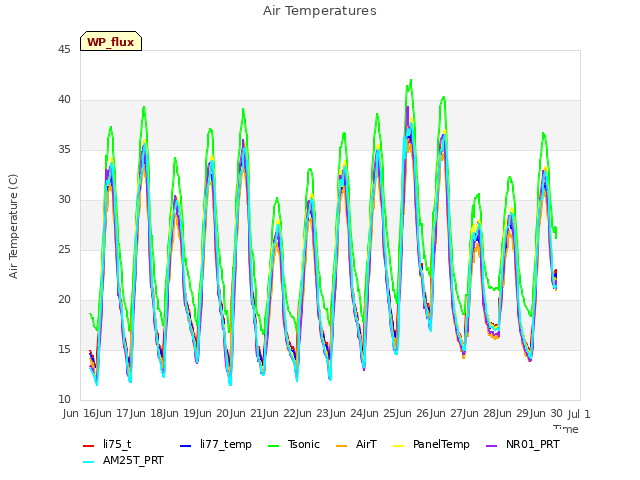This screenshot has height=480, width=640.
Task: Click the 15 y-axis tick label
Action: click(x=64, y=350)
